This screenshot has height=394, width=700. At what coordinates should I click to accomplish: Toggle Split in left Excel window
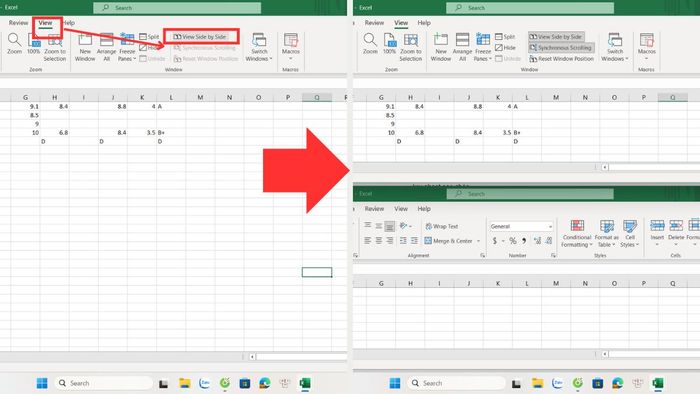point(149,37)
